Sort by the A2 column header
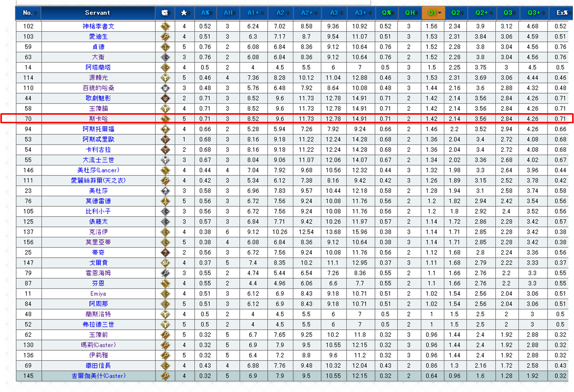Screen dimensions: 574x392 280,13
